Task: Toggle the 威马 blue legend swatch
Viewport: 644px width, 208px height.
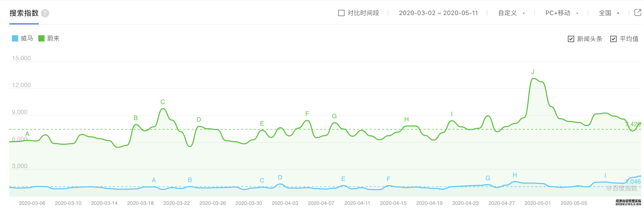Action: (15, 38)
